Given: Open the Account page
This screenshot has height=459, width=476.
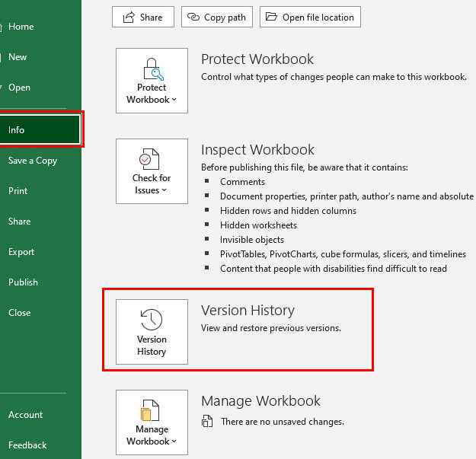Looking at the screenshot, I should pos(25,415).
